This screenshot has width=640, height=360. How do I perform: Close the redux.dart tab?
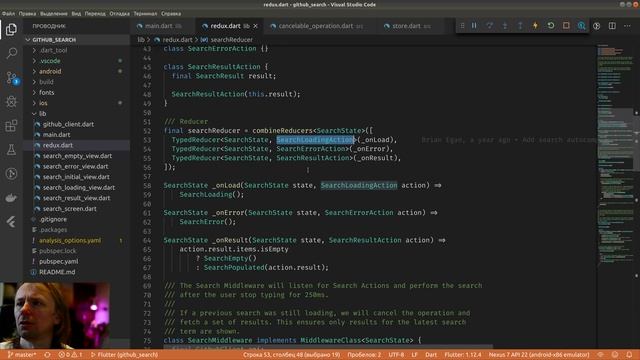tap(256, 26)
